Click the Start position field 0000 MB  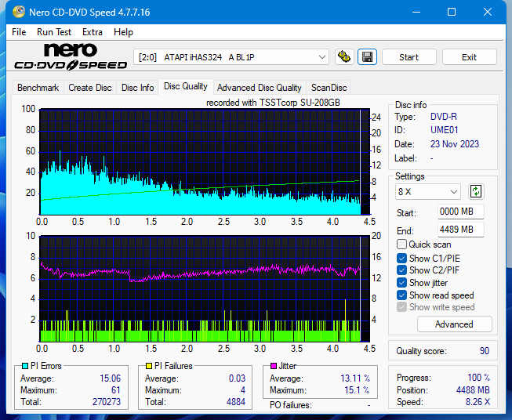click(x=460, y=212)
